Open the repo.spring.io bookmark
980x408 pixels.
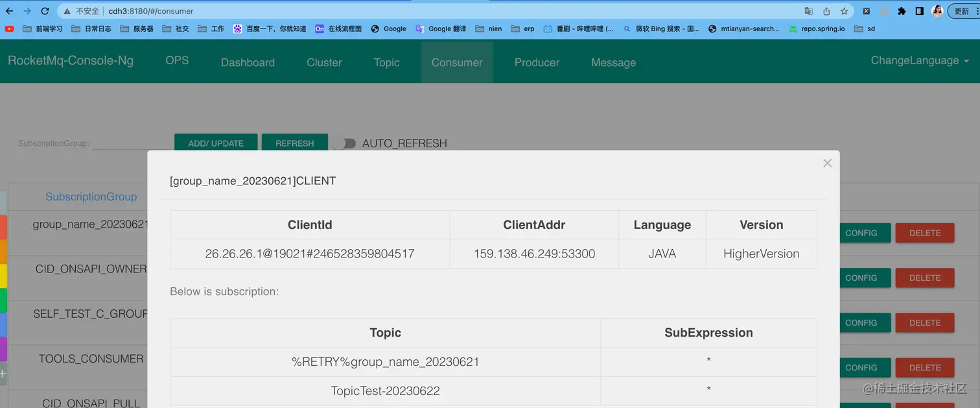pos(817,29)
